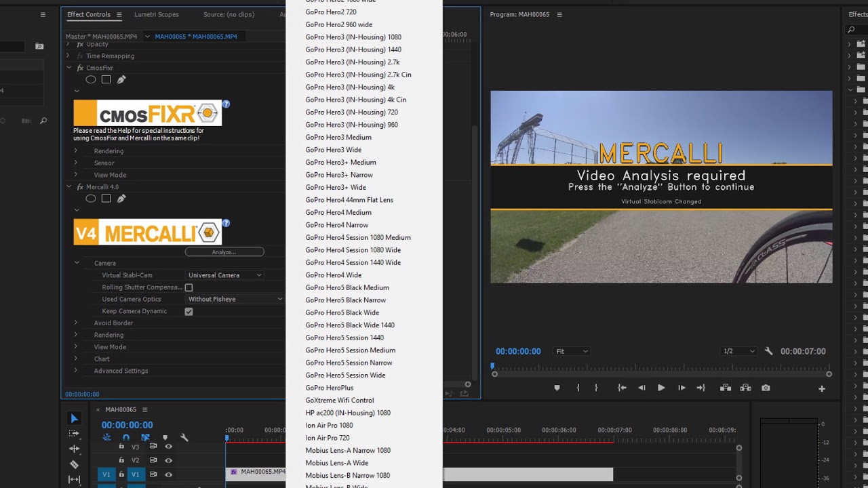Open timeline display settings wrench
Viewport: 868px width, 488px height.
pos(184,438)
